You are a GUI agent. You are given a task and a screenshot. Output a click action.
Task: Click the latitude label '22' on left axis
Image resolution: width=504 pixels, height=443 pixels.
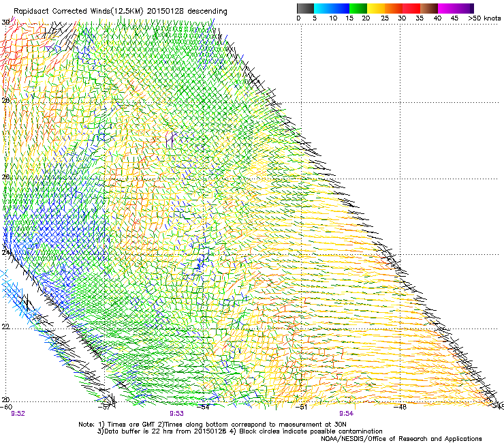pyautogui.click(x=5, y=326)
